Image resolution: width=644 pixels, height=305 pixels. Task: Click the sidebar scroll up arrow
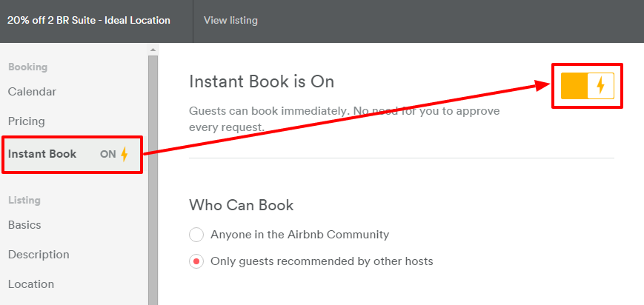point(153,50)
